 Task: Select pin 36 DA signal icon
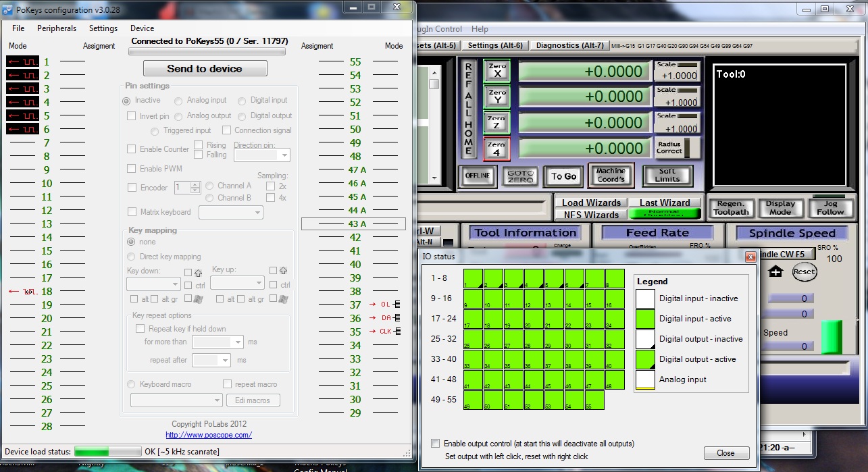pos(385,318)
